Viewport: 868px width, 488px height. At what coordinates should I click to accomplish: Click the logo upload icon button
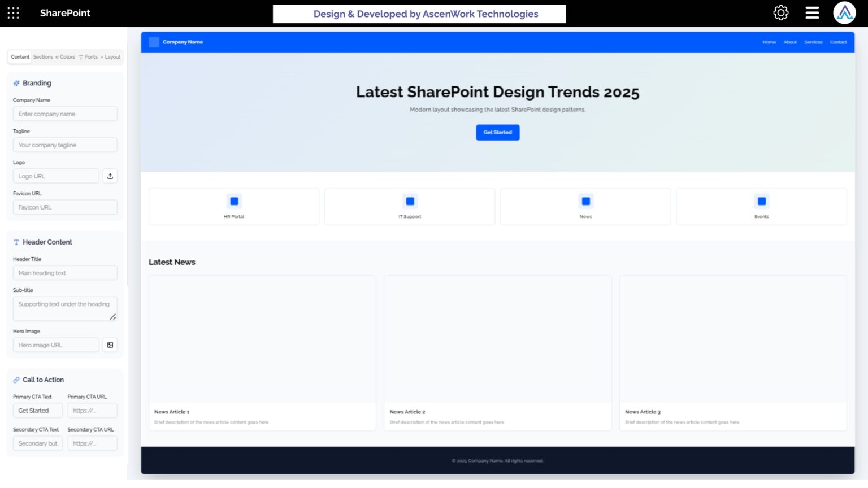(110, 176)
